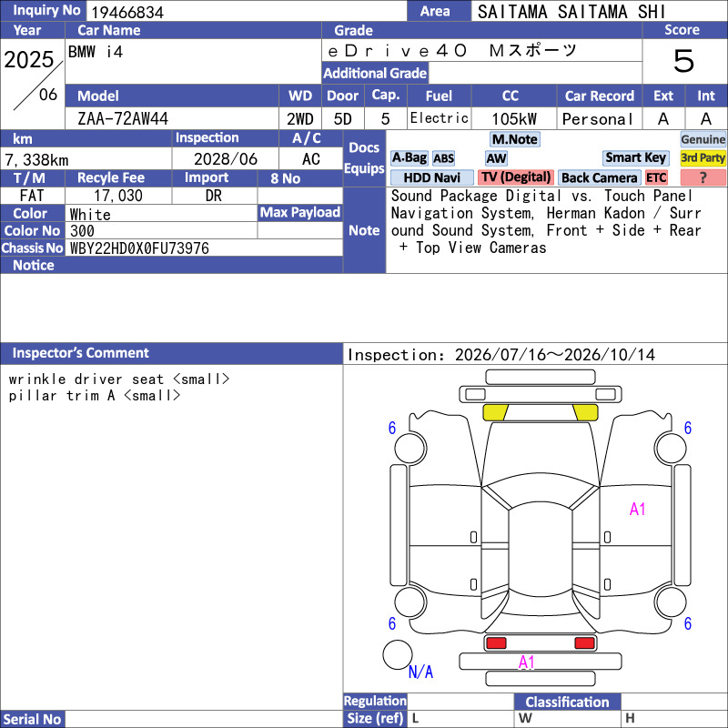Image resolution: width=728 pixels, height=728 pixels.
Task: Click the spare tire N/A circle
Action: tap(398, 654)
